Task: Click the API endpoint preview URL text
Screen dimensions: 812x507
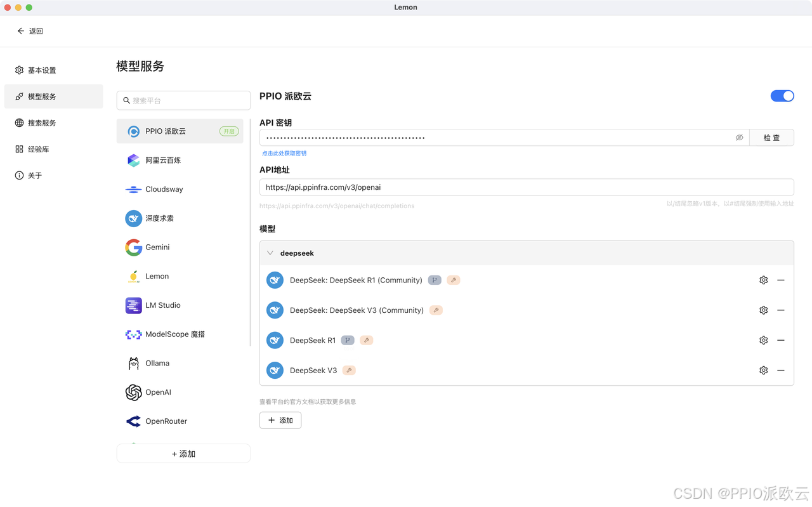Action: (x=337, y=206)
